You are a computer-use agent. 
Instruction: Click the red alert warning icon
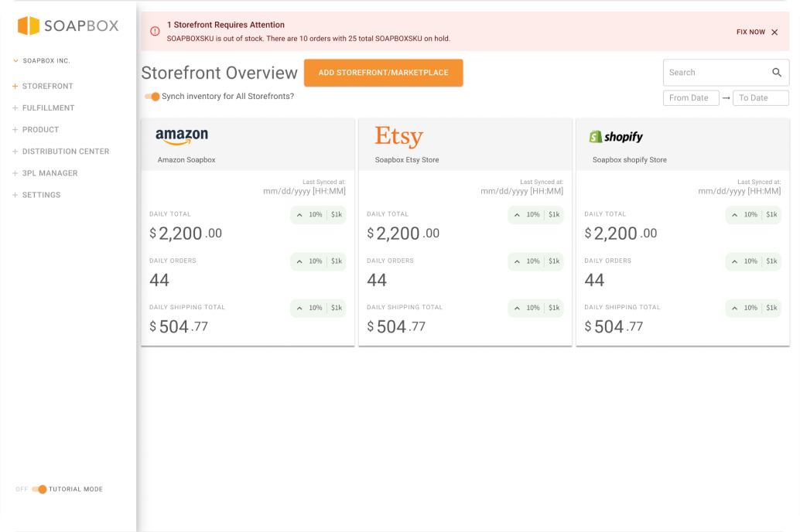coord(155,32)
